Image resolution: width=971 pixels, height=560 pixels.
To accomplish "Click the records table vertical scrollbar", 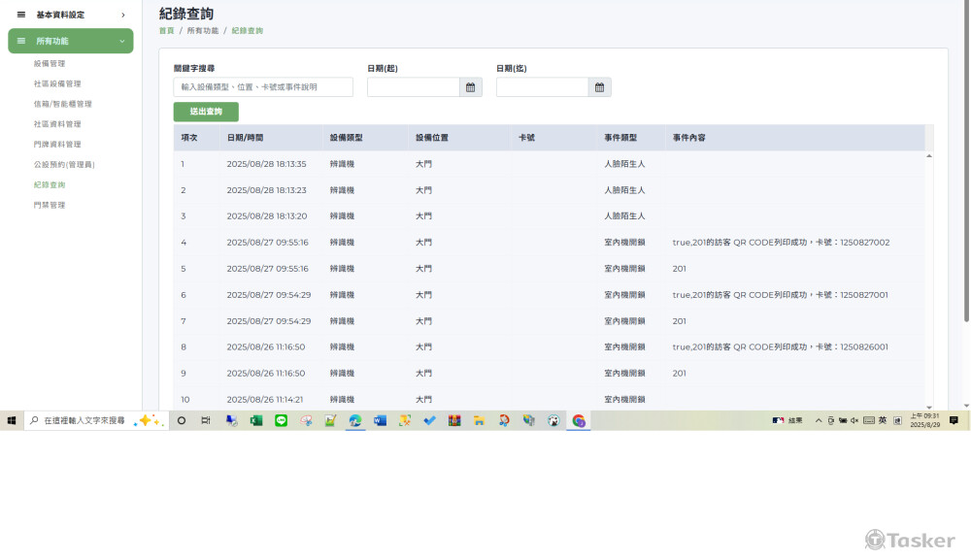I will [x=929, y=281].
